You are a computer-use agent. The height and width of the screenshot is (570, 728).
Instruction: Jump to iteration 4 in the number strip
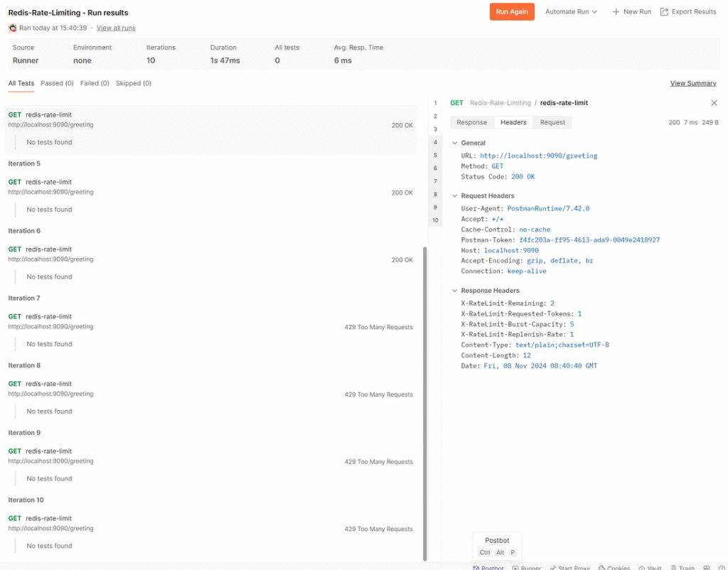pyautogui.click(x=435, y=142)
